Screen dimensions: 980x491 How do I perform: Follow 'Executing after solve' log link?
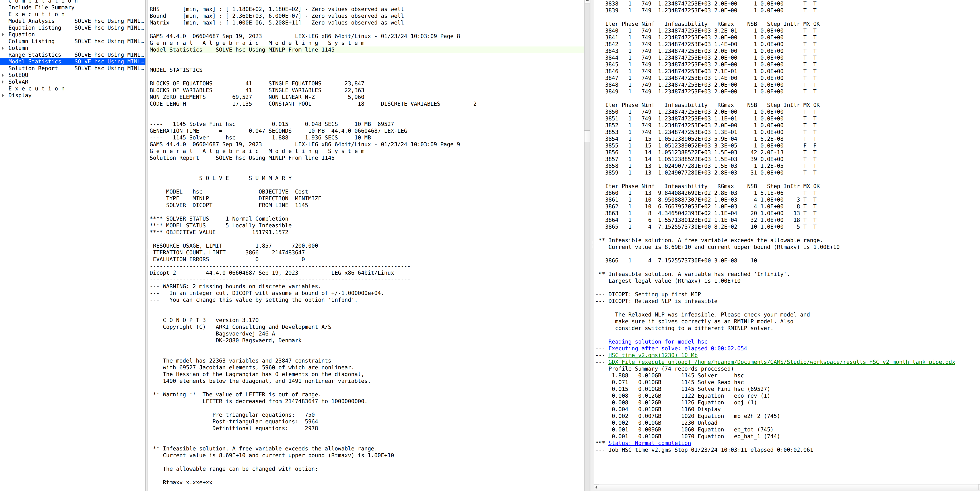click(678, 349)
